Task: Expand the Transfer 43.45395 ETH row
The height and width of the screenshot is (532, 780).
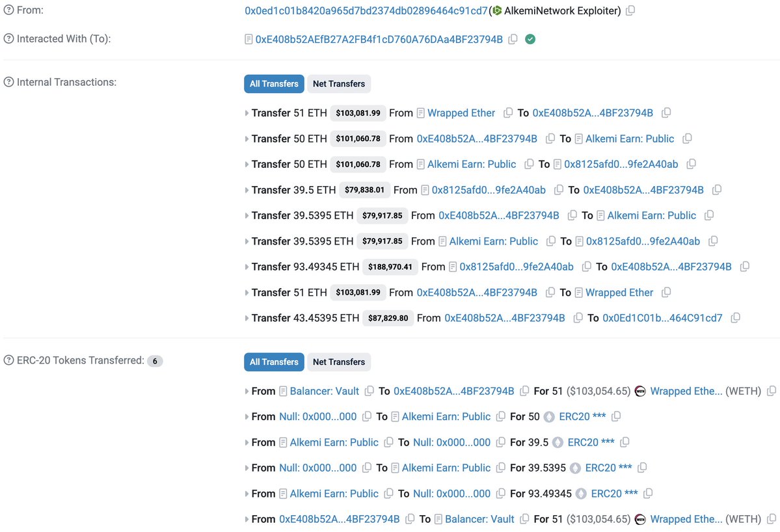Action: click(x=247, y=318)
